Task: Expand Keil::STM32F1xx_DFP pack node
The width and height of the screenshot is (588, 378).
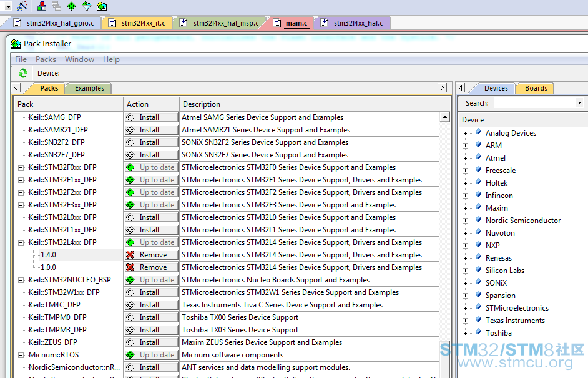Action: tap(21, 180)
